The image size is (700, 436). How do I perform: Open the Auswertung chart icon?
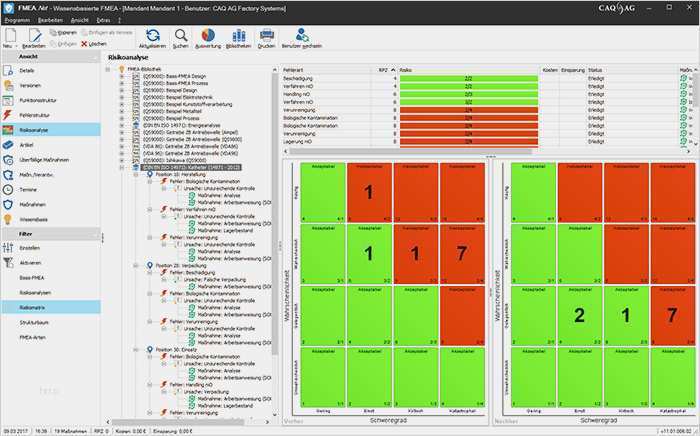208,35
